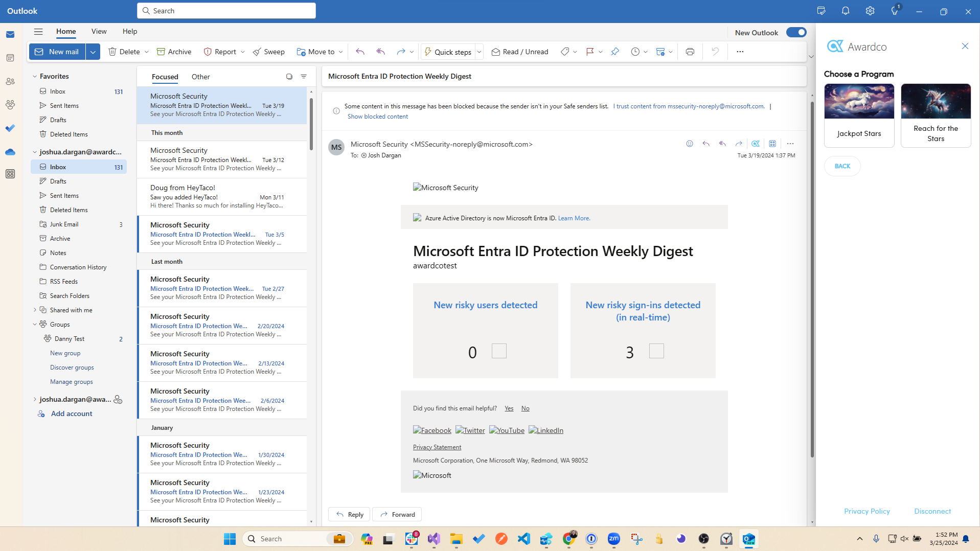
Task: Expand the New mail dropdown arrow
Action: (93, 52)
